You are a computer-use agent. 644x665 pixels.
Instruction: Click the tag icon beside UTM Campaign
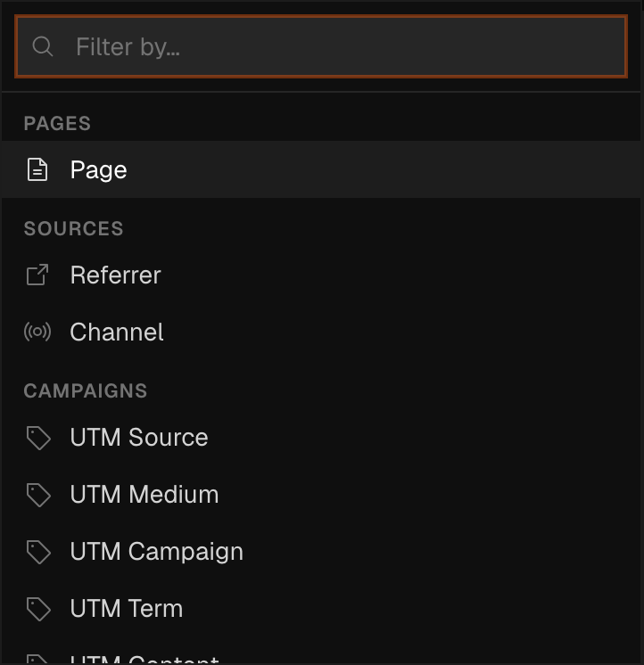pyautogui.click(x=38, y=552)
